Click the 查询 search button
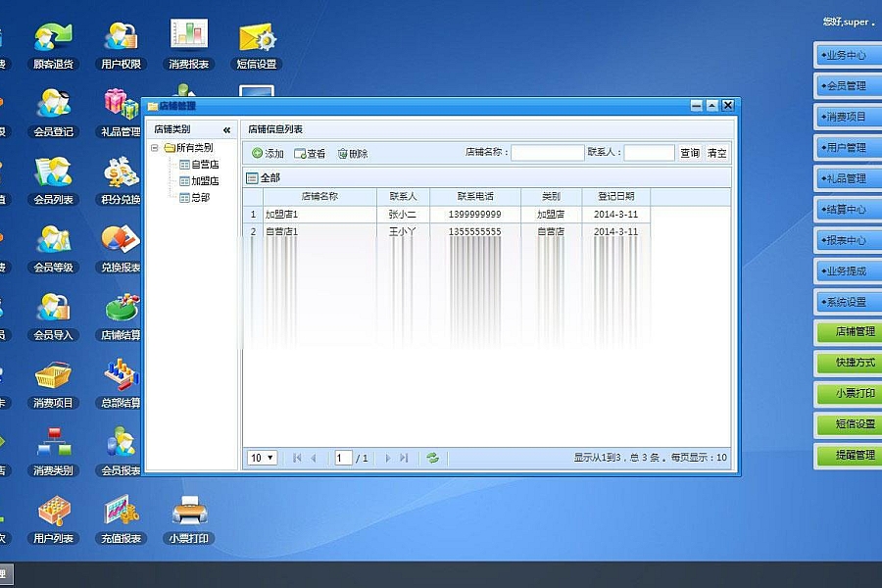This screenshot has width=882, height=588. point(690,153)
